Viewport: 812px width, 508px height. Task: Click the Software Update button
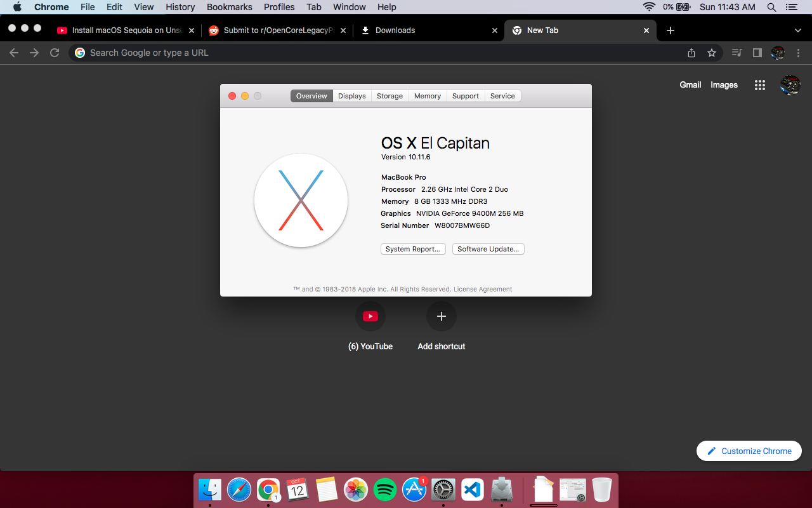tap(488, 249)
